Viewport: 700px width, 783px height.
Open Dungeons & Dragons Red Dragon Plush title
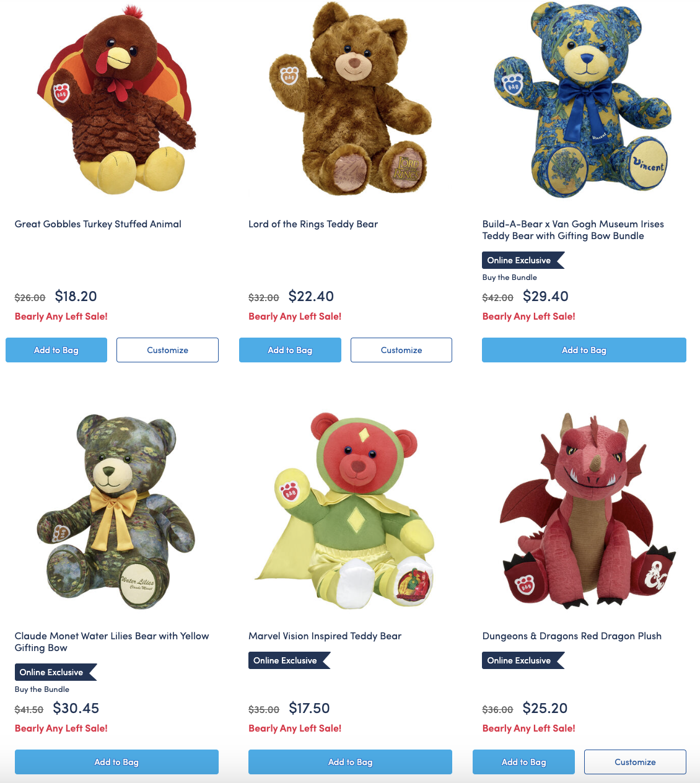(x=572, y=636)
